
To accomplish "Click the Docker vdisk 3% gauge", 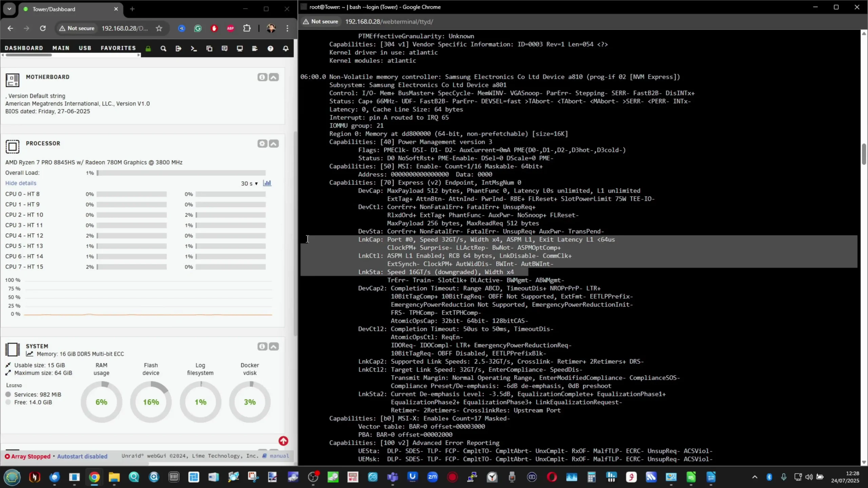I will 250,402.
